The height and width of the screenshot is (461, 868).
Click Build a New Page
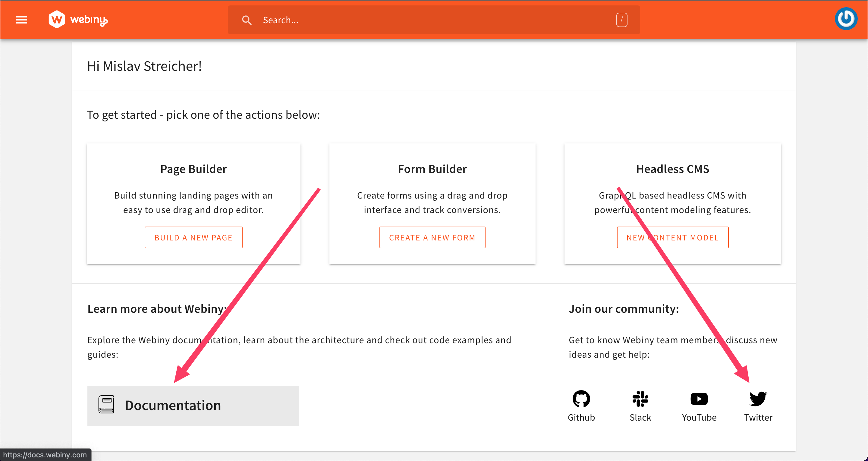point(193,237)
